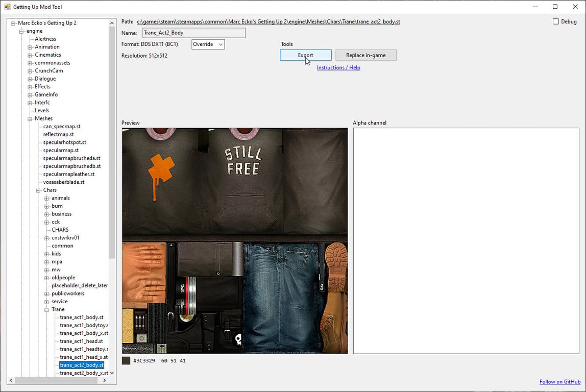Open the Follow on GitHub link
Screen dimensions: 586x392
pyautogui.click(x=560, y=382)
